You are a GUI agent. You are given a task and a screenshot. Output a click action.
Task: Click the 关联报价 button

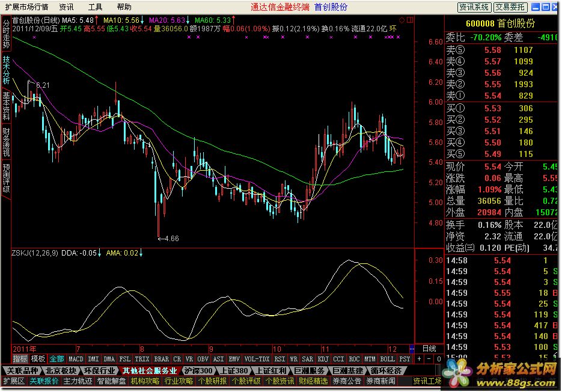(44, 381)
